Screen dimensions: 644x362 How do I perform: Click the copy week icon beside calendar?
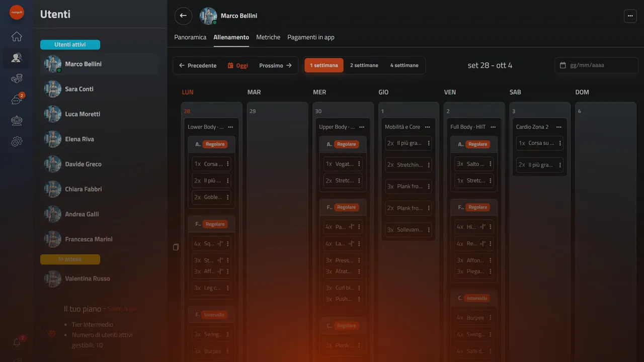176,247
